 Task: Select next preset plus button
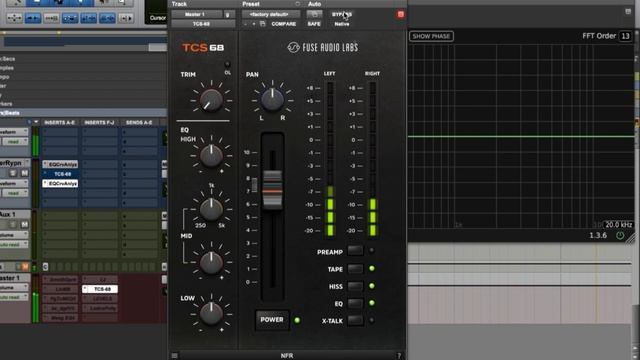click(253, 24)
